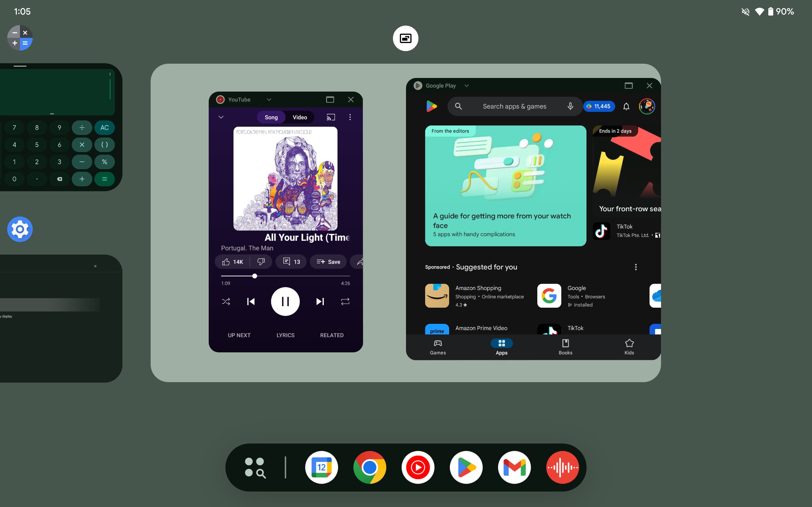This screenshot has width=812, height=507.
Task: Click the notifications bell icon in Google Play
Action: pyautogui.click(x=626, y=106)
